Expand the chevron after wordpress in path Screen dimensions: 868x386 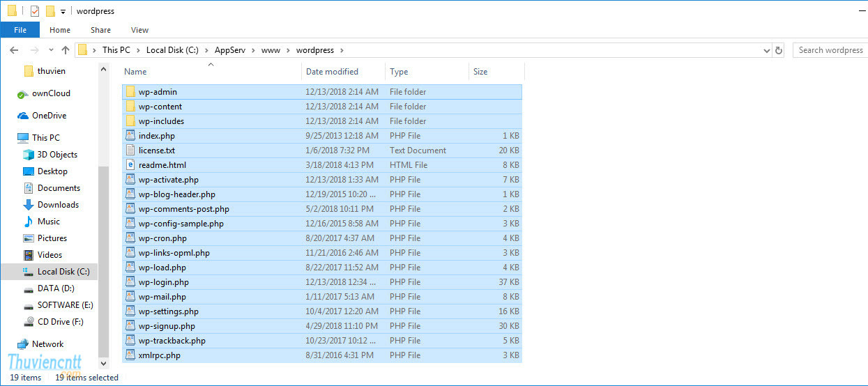pyautogui.click(x=342, y=50)
